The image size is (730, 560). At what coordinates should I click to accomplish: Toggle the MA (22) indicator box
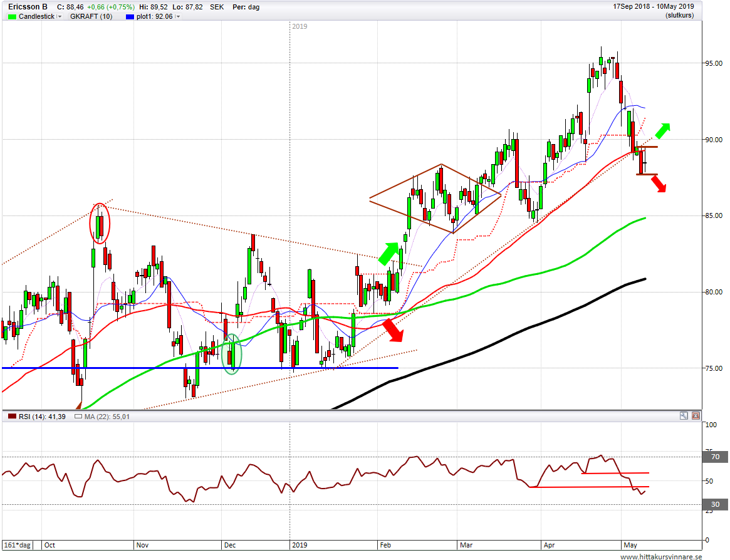(x=78, y=417)
